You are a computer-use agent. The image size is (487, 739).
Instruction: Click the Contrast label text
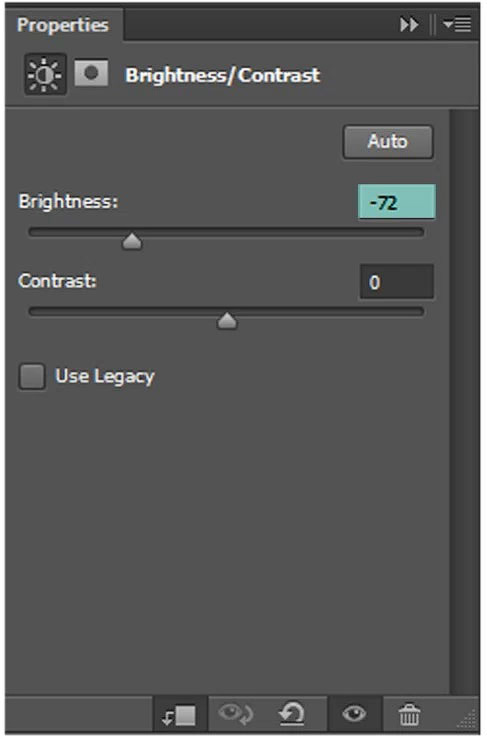[58, 281]
